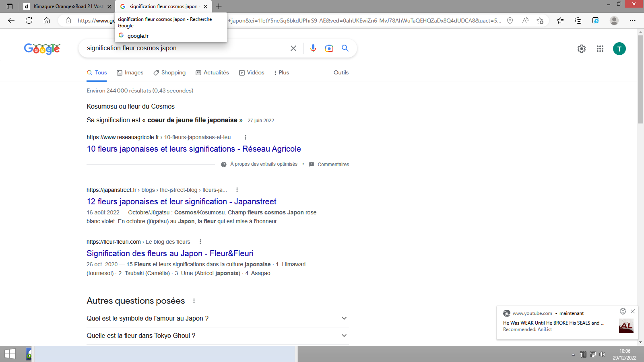Open the volume control in system tray

(x=602, y=354)
